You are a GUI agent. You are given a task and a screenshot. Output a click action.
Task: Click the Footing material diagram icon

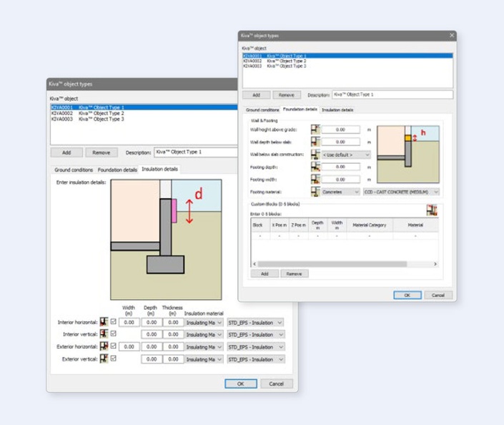(315, 192)
